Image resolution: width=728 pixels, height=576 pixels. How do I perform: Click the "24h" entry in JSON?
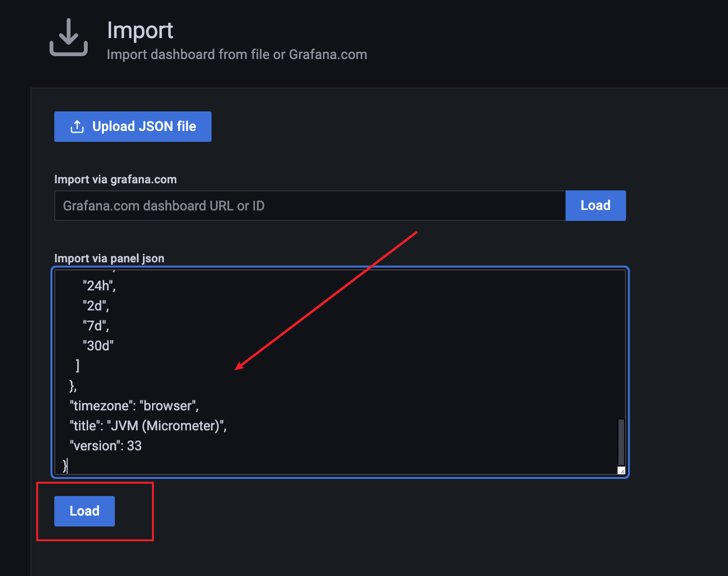pos(99,286)
